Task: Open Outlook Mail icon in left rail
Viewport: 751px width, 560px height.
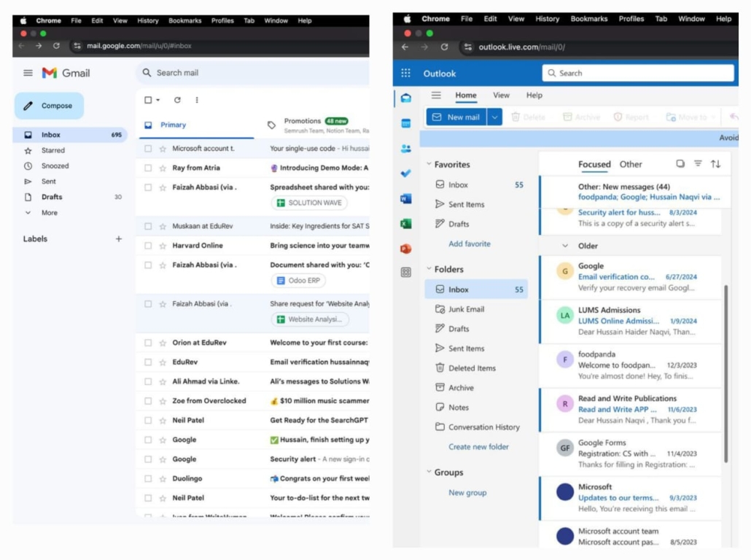Action: (x=405, y=98)
